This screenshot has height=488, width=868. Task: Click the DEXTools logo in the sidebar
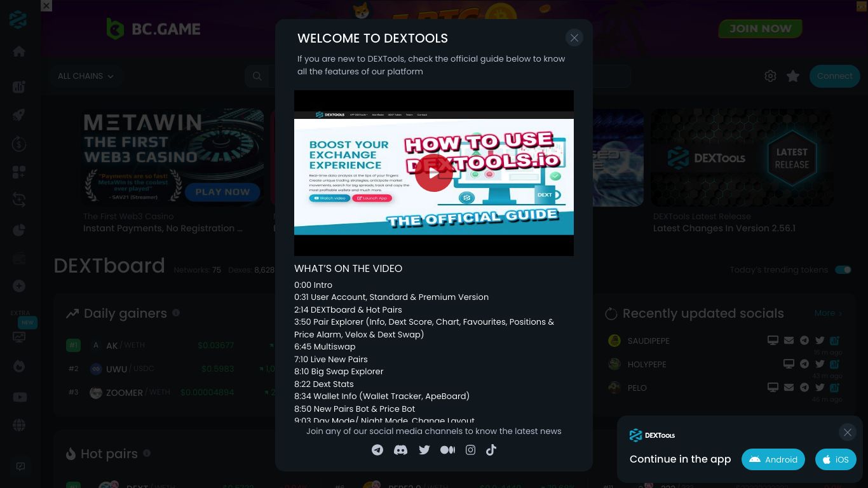[18, 20]
